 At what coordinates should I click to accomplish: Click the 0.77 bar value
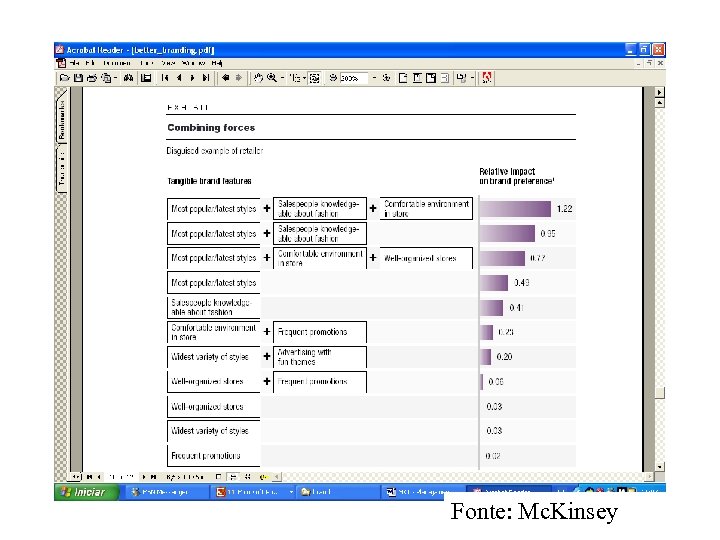point(538,258)
